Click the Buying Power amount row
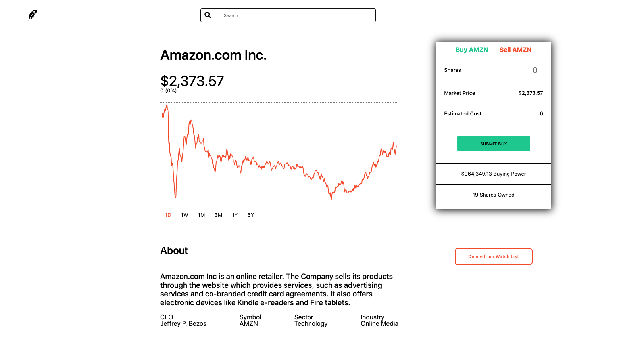This screenshot has width=644, height=344. click(x=493, y=174)
